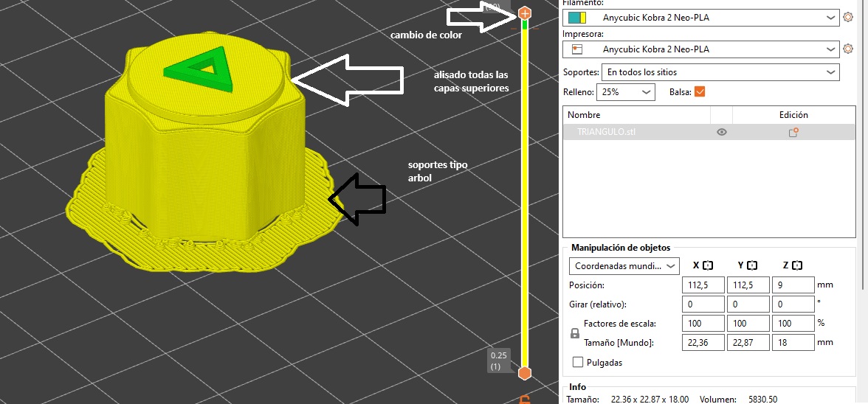Click the Y axis mirror icon

752,265
